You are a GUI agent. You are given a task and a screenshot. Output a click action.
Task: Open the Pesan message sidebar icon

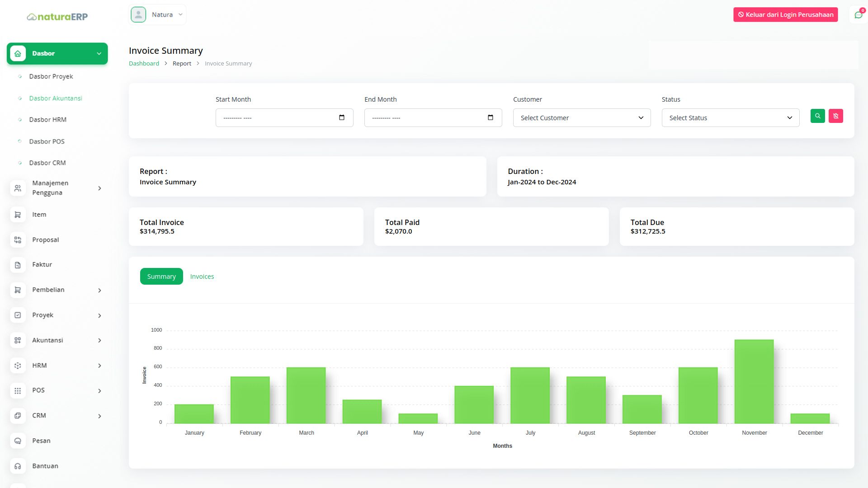tap(18, 441)
